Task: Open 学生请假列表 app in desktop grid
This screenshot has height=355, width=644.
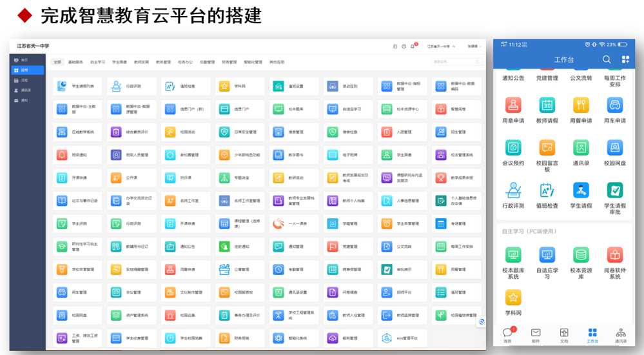Action: pos(77,86)
